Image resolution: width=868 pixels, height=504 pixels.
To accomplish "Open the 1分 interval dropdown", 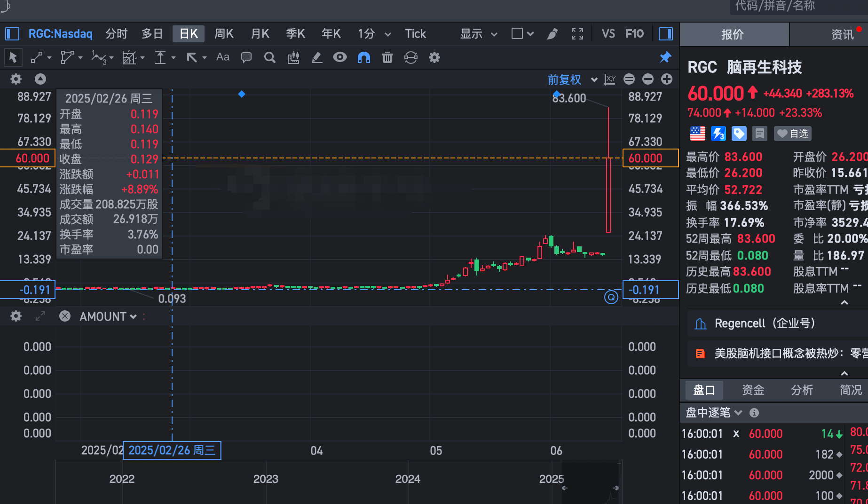I will (388, 34).
